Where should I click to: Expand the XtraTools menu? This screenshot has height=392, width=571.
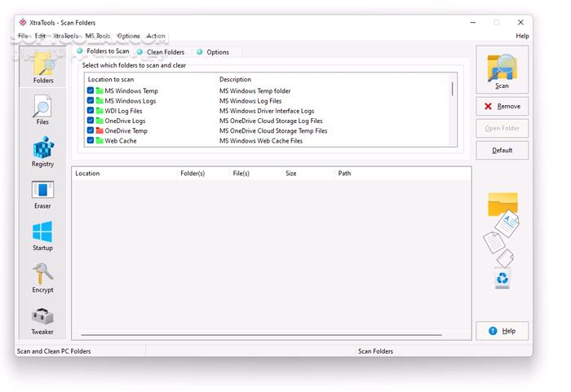[65, 36]
